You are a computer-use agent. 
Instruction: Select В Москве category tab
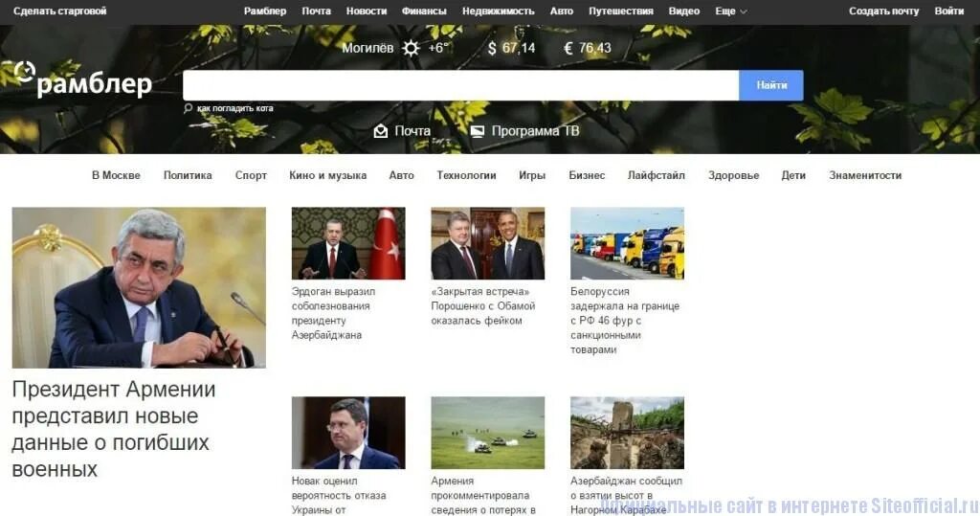click(116, 176)
